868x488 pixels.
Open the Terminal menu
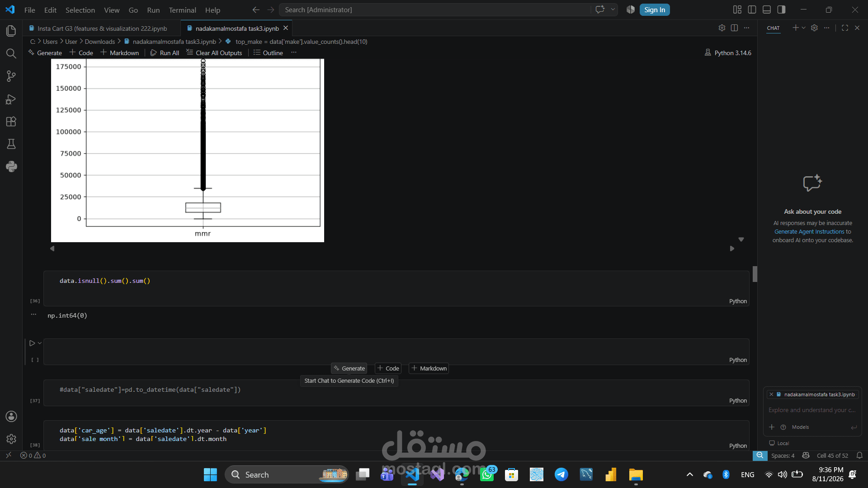[182, 10]
